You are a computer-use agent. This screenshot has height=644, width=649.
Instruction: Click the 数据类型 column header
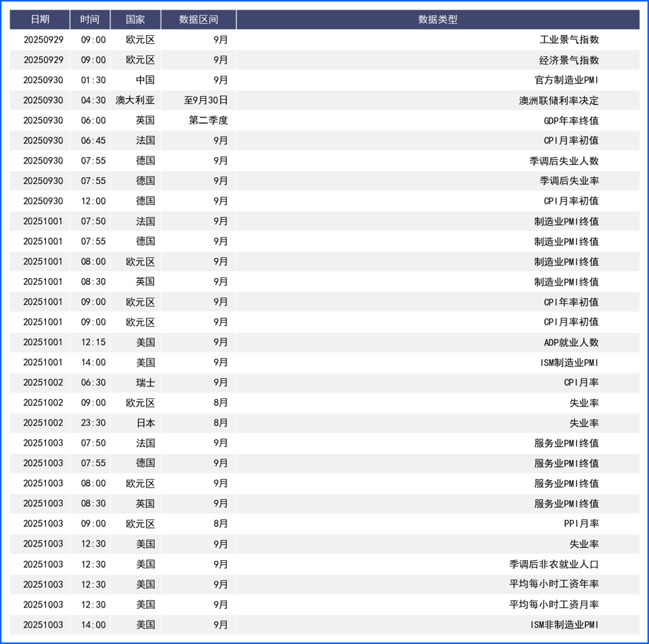438,20
